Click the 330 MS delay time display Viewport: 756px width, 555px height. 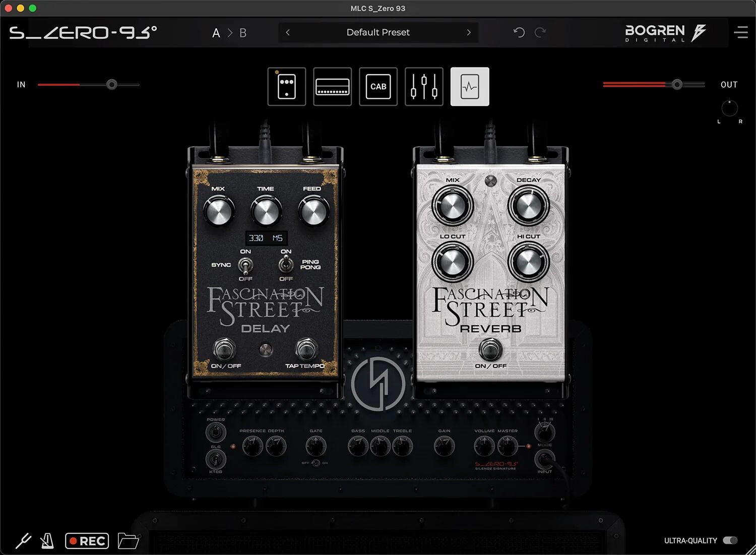[266, 237]
